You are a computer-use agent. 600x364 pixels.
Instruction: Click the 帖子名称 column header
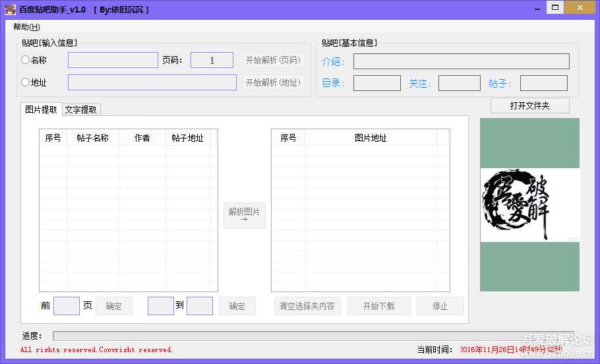(93, 138)
